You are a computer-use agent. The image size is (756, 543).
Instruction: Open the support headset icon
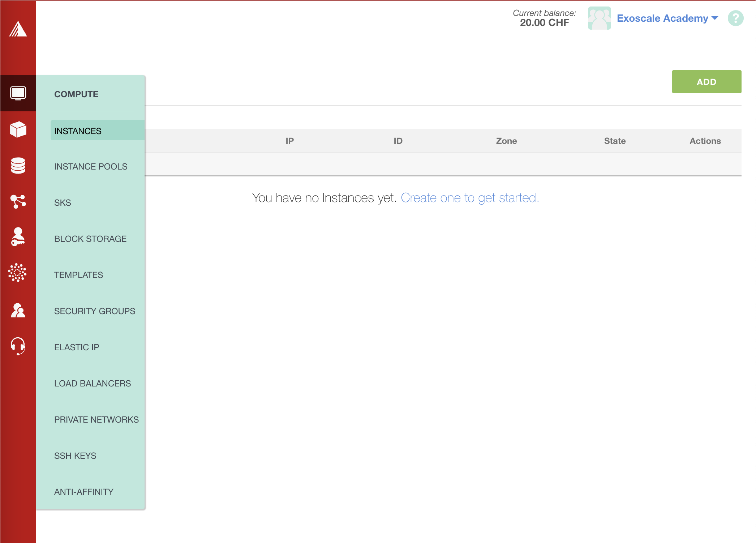pos(18,346)
